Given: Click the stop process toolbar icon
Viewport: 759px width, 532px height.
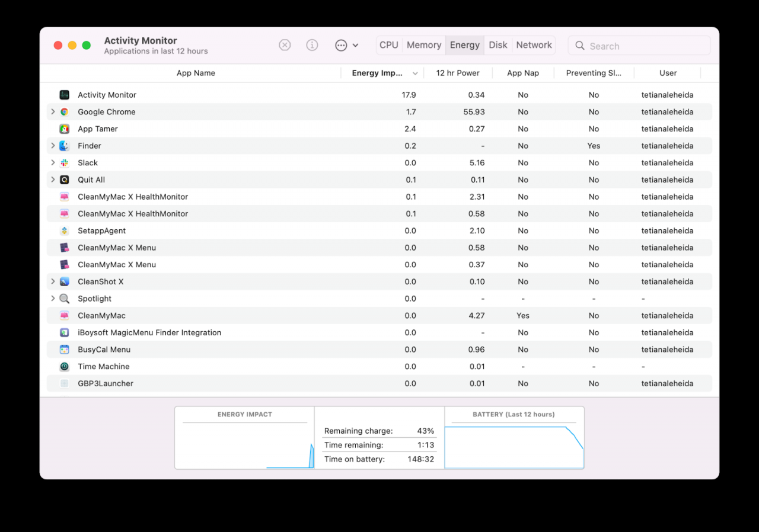Looking at the screenshot, I should click(x=285, y=45).
